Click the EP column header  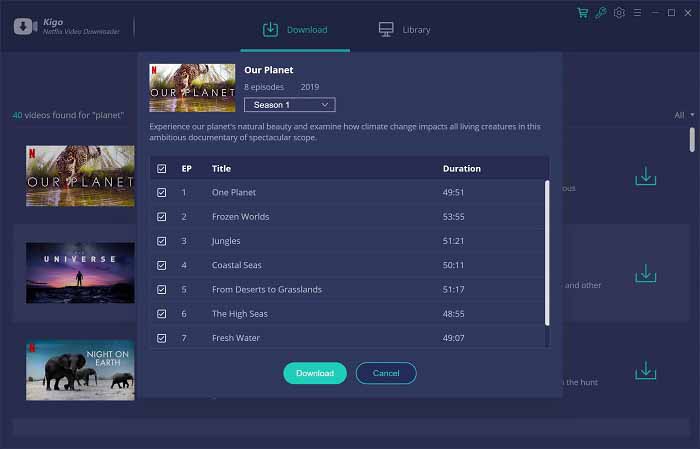pos(187,169)
